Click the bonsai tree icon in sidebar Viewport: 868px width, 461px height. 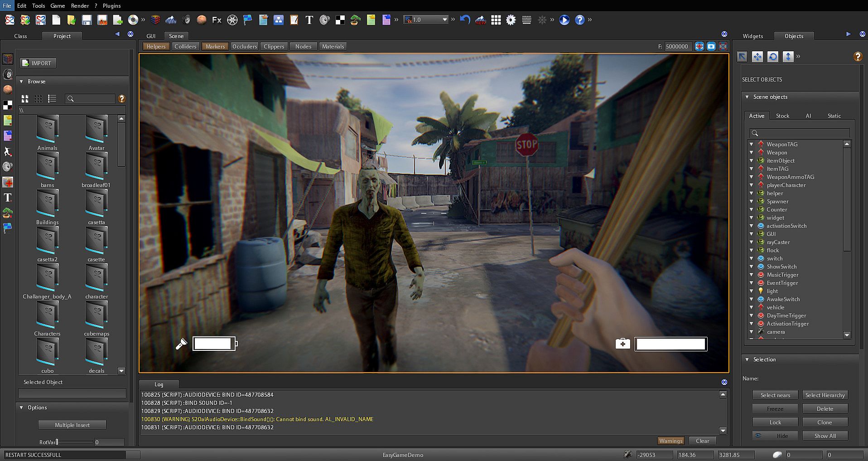coord(8,213)
